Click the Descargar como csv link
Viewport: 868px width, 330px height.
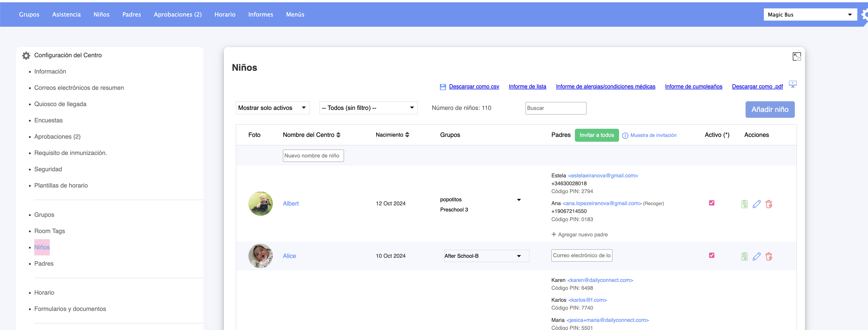click(474, 87)
